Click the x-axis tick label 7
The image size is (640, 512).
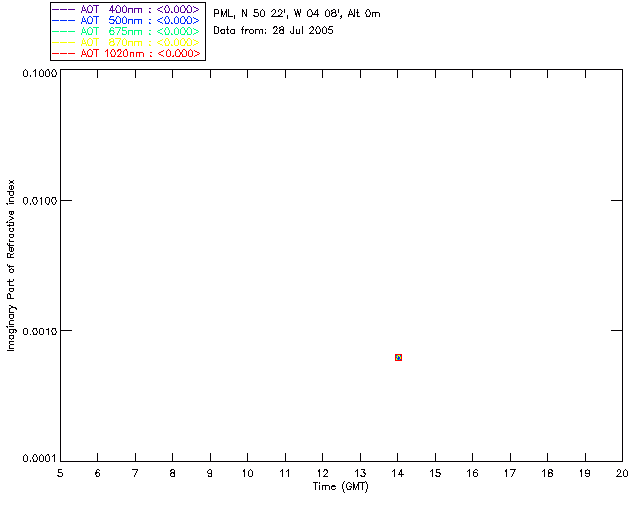135,473
